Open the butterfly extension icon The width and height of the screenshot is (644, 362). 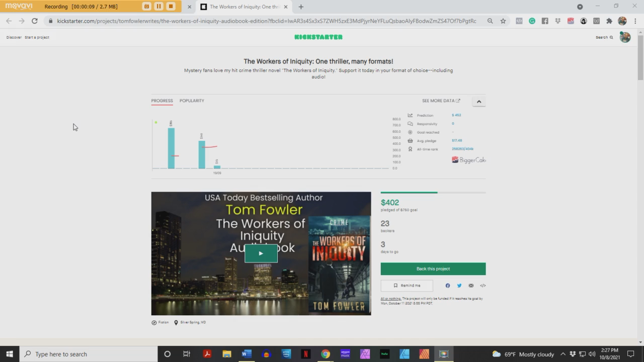pyautogui.click(x=596, y=21)
